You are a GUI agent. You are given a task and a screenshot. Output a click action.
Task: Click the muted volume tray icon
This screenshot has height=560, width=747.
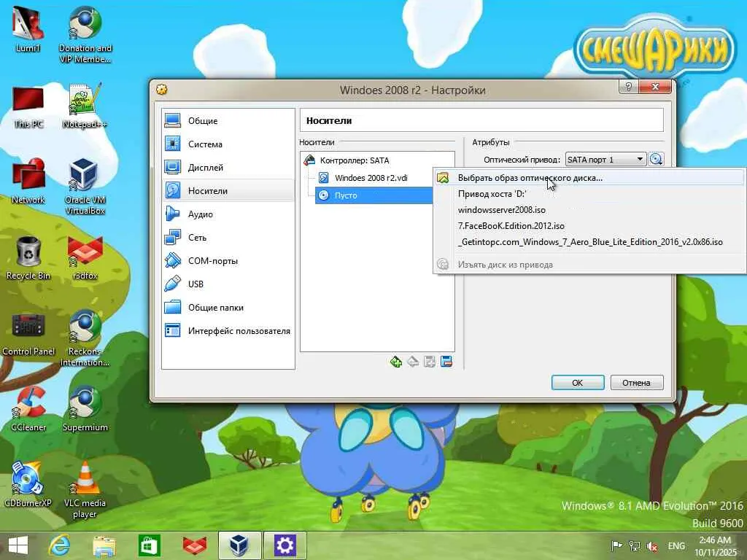(651, 546)
